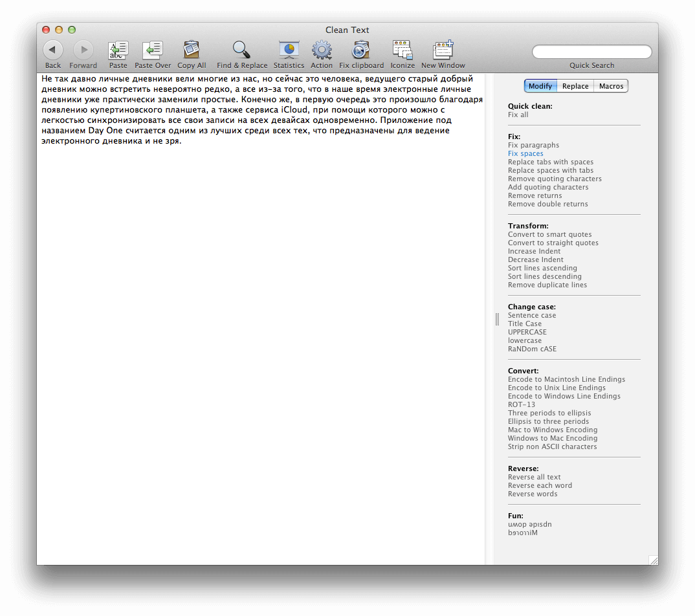Click the Quick Search field
Viewport: 695px width, 616px height.
591,52
